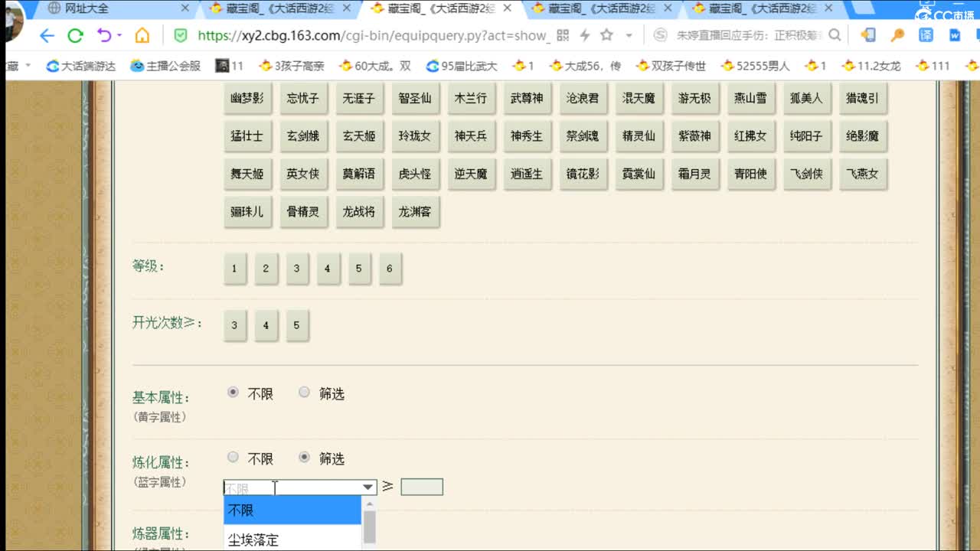Choose 不限 in the open dropdown list
Screen dimensions: 980x551
coord(292,510)
